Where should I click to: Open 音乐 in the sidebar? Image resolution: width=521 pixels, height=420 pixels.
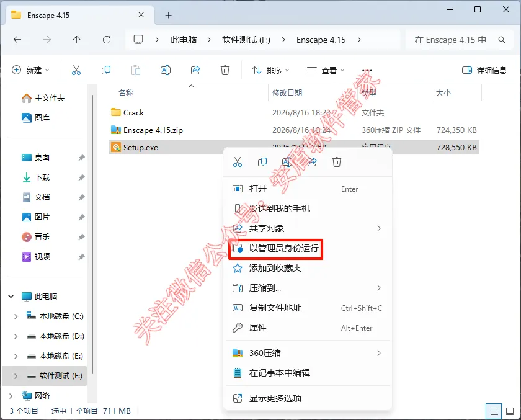point(35,236)
